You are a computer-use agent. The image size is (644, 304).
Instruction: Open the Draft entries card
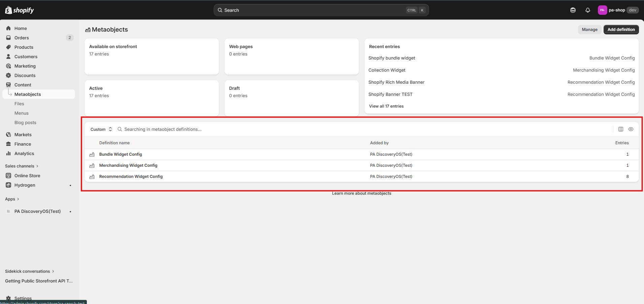point(292,98)
